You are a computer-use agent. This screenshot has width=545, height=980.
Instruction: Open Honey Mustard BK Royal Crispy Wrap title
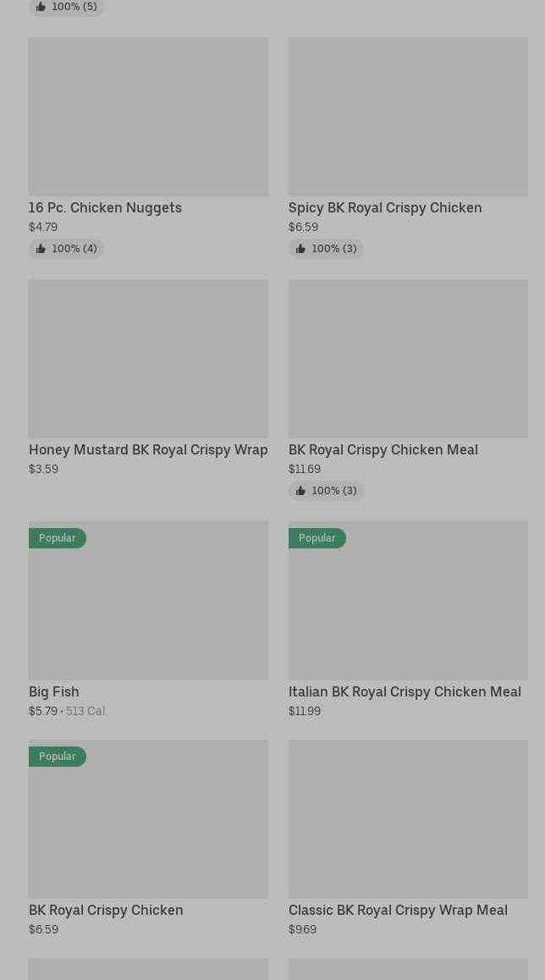[x=148, y=449]
